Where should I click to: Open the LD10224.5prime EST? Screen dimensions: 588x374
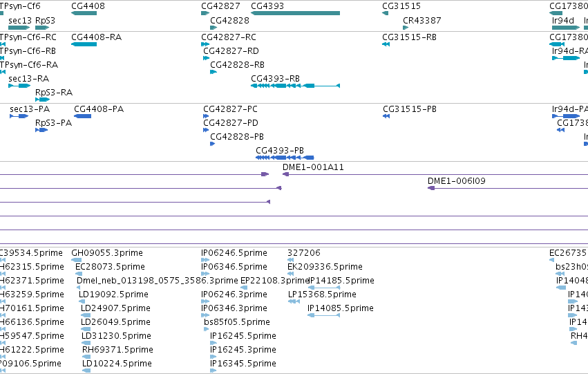pos(86,371)
